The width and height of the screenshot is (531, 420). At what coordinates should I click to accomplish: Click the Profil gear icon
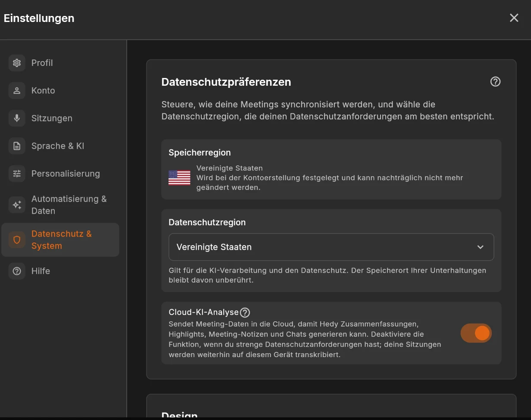[17, 63]
